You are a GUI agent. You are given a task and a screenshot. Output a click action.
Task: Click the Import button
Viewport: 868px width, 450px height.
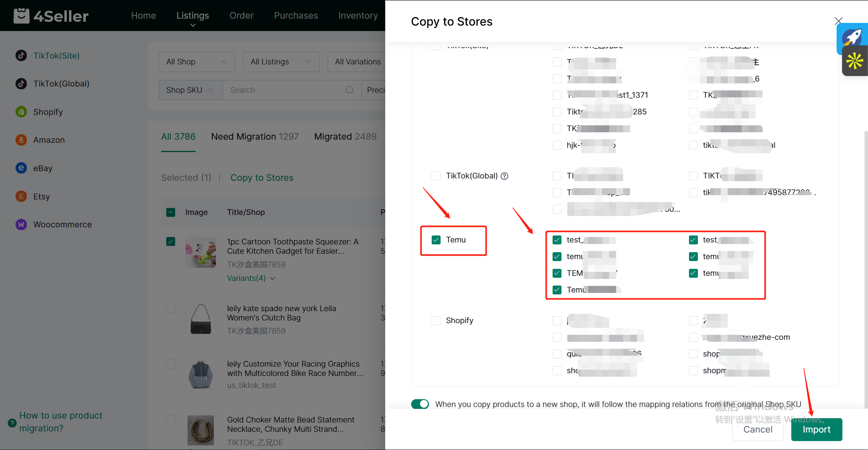[x=816, y=429]
